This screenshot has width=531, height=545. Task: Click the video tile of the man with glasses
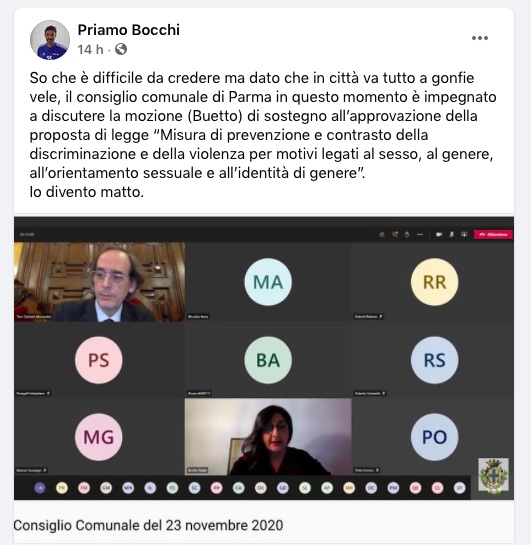pyautogui.click(x=99, y=282)
